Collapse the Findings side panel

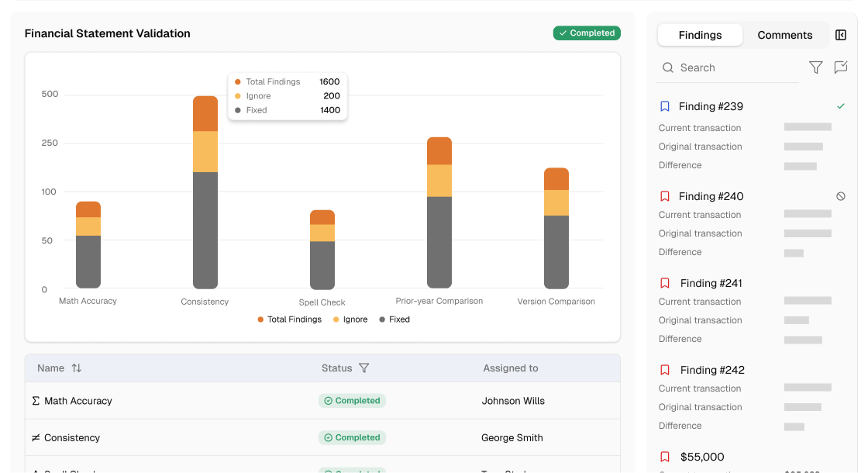(x=841, y=35)
